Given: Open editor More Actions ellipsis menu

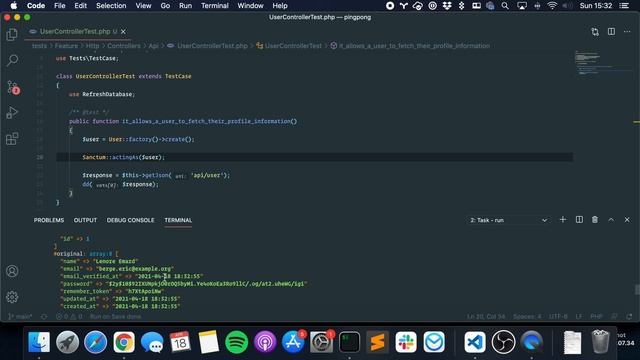Looking at the screenshot, I should tap(627, 31).
